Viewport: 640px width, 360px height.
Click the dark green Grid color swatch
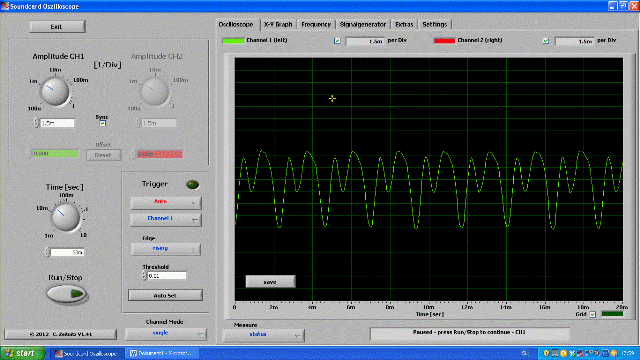click(612, 314)
